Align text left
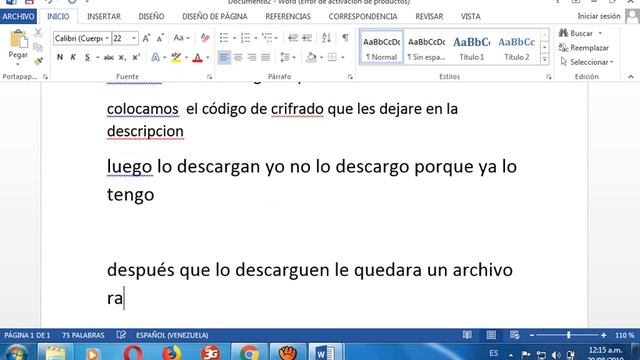Image resolution: width=640 pixels, height=360 pixels. point(224,58)
